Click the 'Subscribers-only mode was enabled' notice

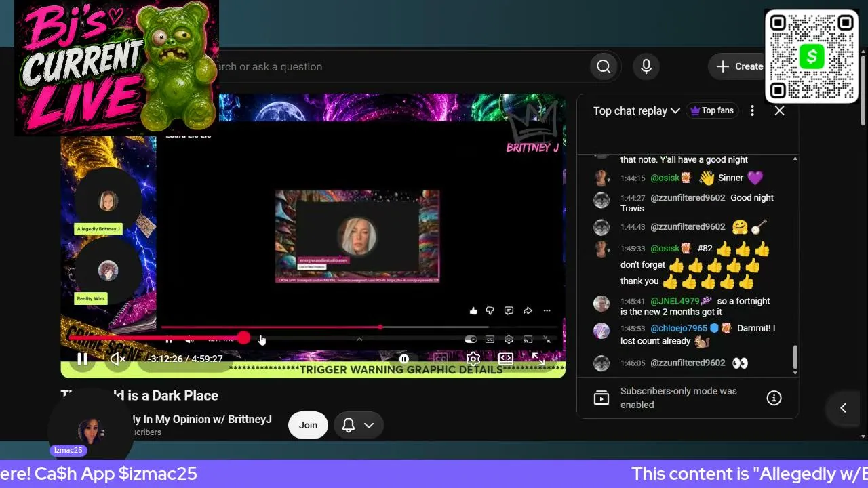pyautogui.click(x=678, y=398)
